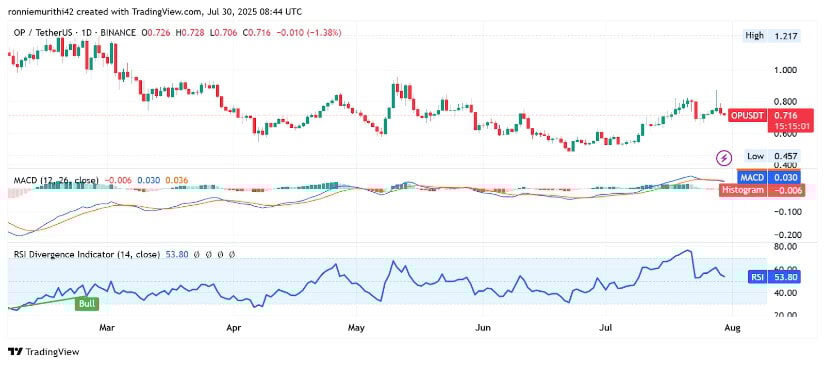
Task: Click the blue RSI axis tag
Action: coord(758,276)
